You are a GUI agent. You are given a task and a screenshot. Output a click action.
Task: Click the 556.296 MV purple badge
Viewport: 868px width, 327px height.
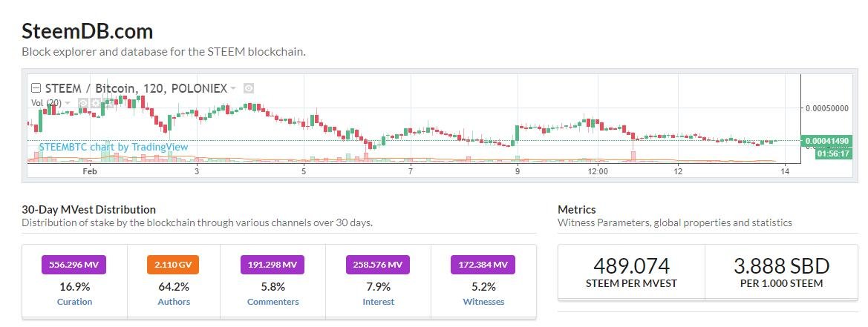[74, 264]
